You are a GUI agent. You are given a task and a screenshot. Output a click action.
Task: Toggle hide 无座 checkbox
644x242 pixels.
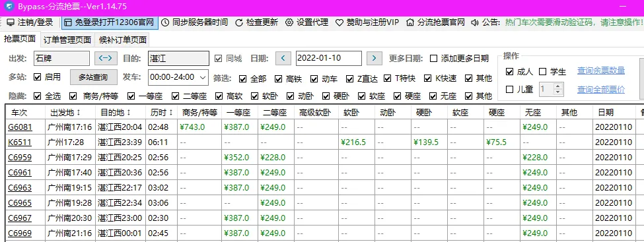(x=433, y=96)
